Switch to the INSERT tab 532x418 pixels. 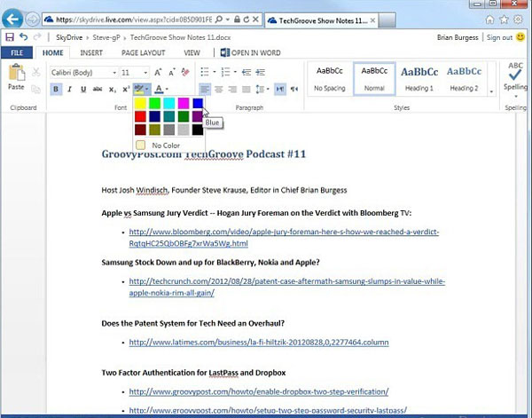click(x=91, y=52)
